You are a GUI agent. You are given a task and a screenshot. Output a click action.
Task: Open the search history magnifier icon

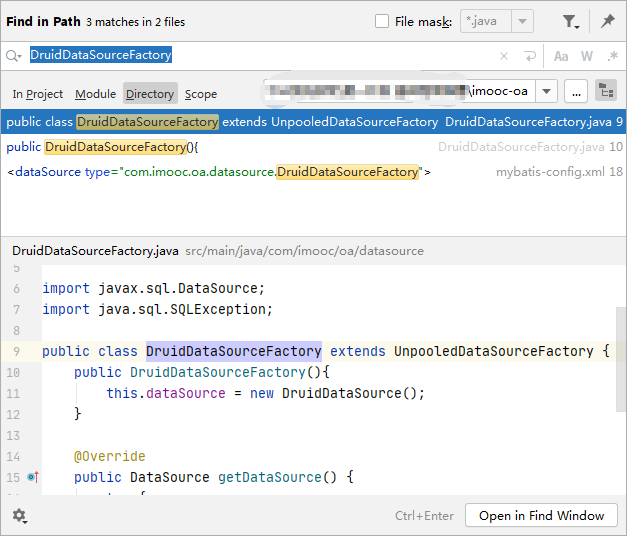coord(14,56)
